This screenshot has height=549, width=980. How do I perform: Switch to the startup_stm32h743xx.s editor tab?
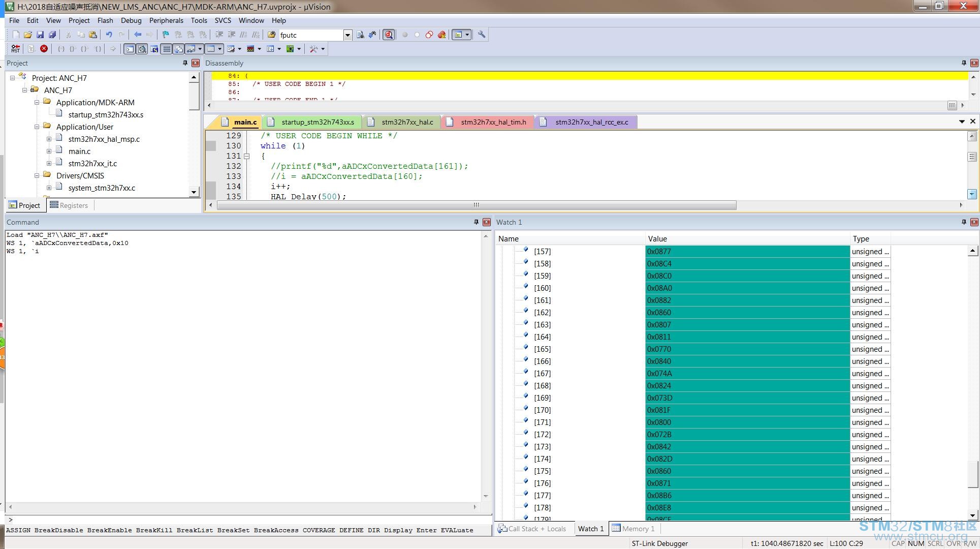pyautogui.click(x=312, y=122)
